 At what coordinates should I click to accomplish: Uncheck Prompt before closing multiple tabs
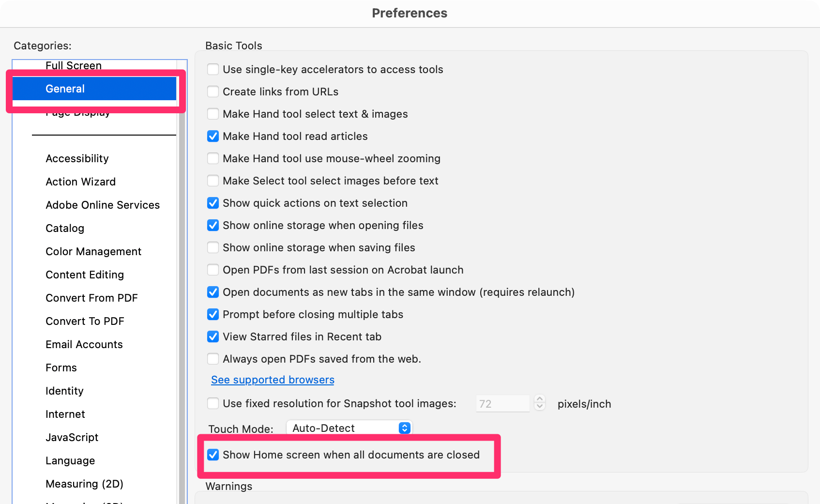[213, 314]
